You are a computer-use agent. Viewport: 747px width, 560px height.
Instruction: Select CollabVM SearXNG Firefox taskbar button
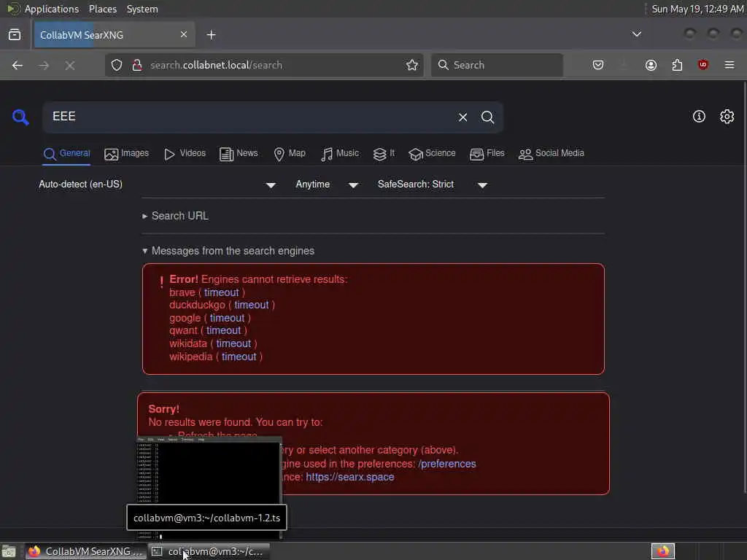click(86, 551)
